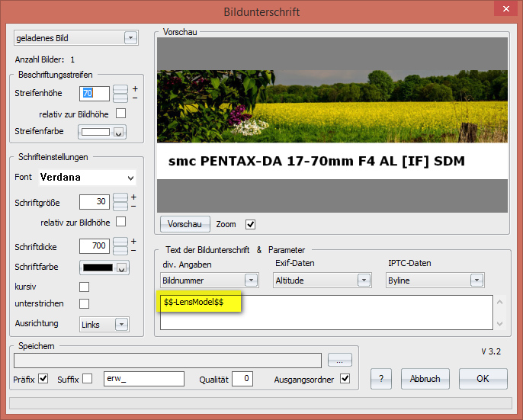Screen dimensions: 523x420
Task: Tick the kursiv checkbox
Action: [x=85, y=287]
